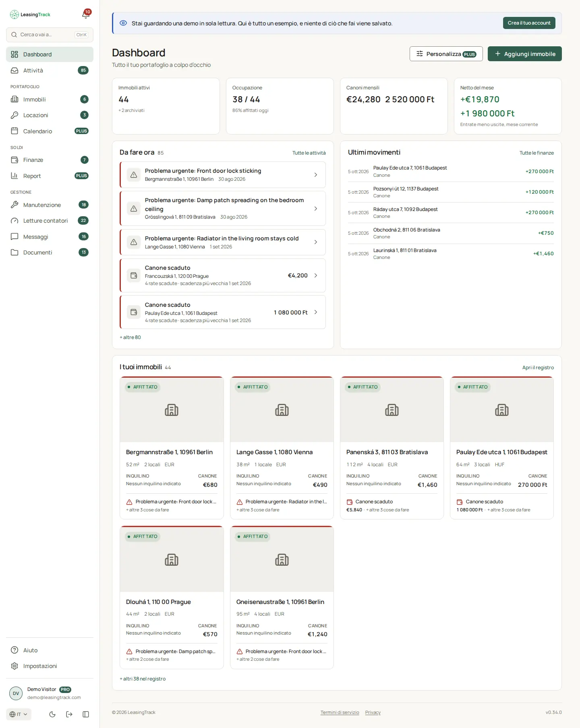Open Finanze wallet item
Viewport: 580px width, 728px height.
point(50,160)
